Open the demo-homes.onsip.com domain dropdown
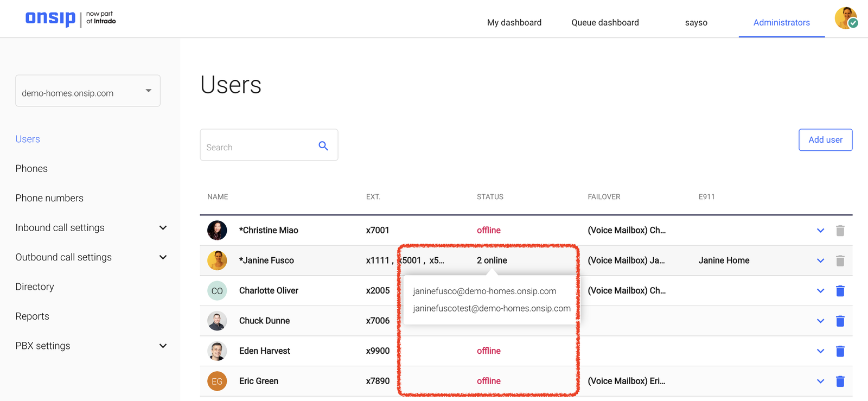Screen dimensions: 868x401 tap(88, 91)
